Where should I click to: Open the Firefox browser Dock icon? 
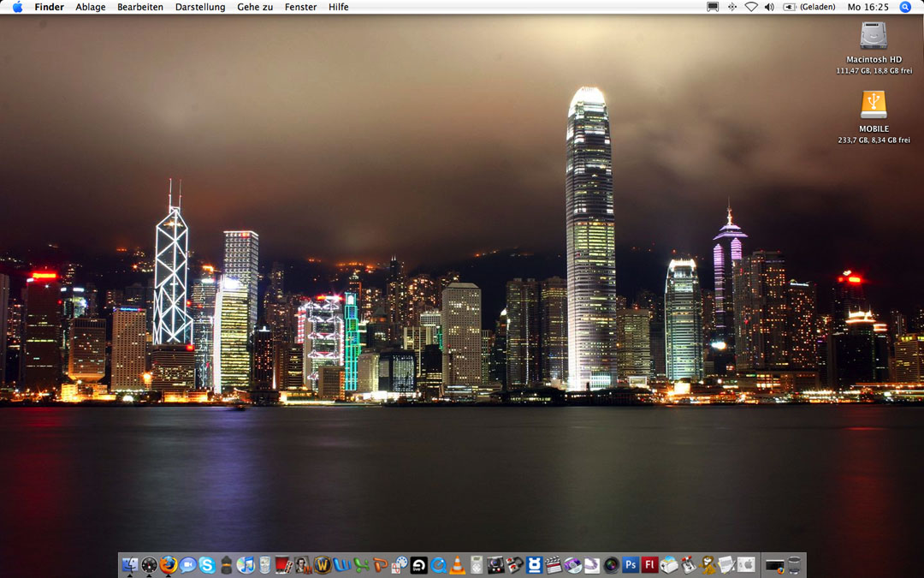[x=169, y=565]
